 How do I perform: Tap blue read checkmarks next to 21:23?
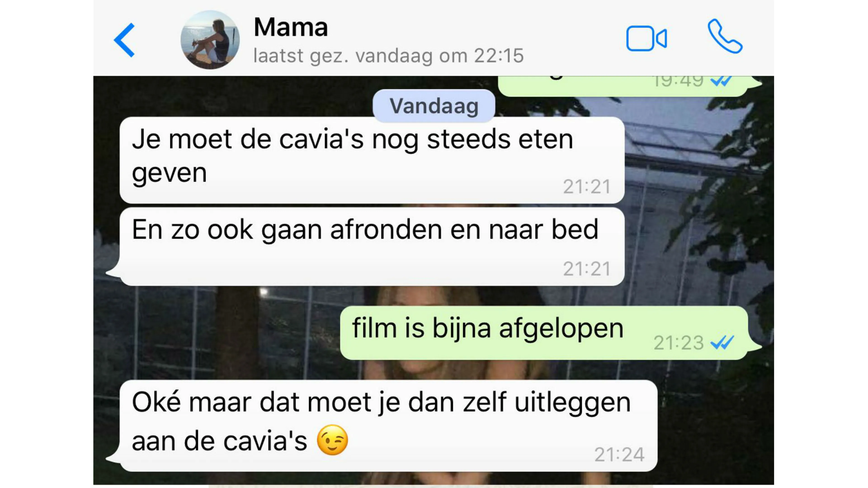pyautogui.click(x=722, y=343)
